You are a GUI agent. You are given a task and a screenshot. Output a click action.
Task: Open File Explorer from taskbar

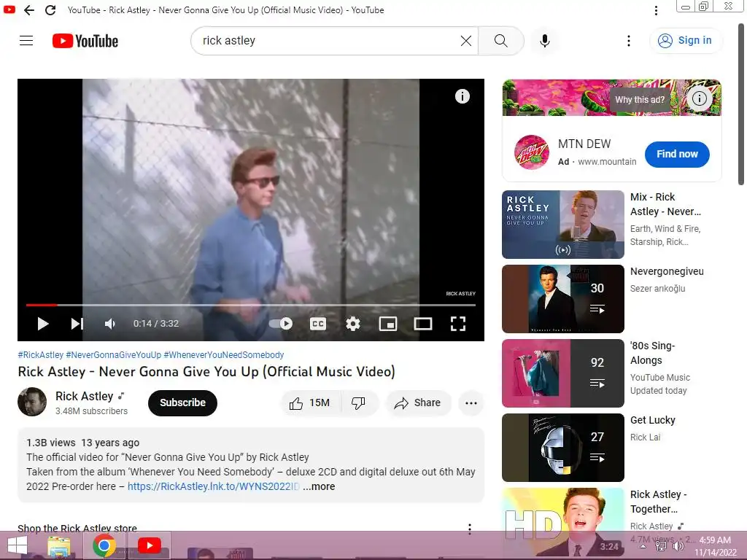(x=58, y=545)
